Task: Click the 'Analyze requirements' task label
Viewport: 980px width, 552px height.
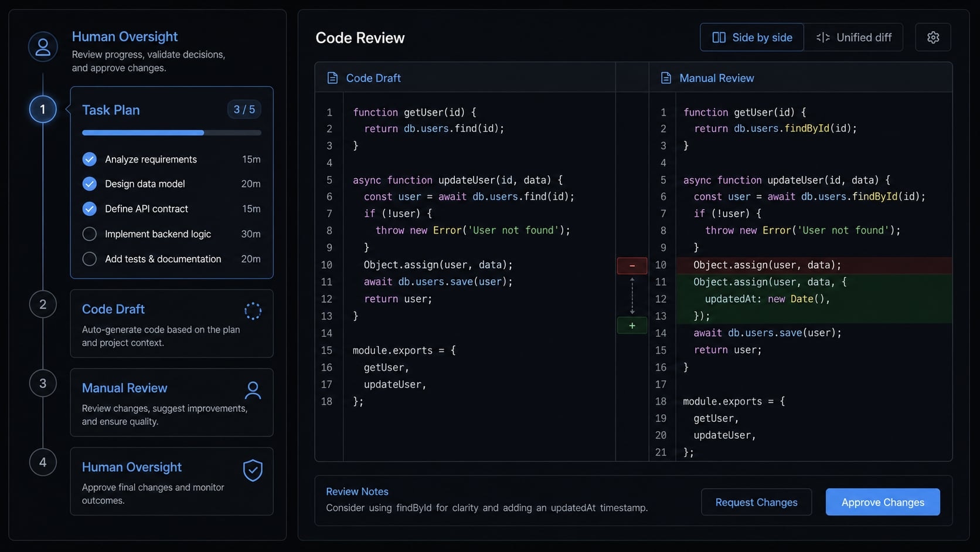Action: [151, 159]
